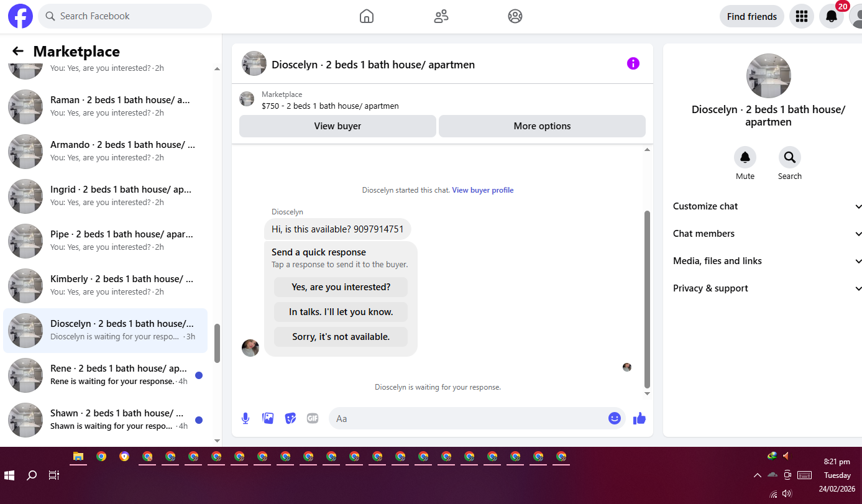Click the volume speaker tray icon

click(787, 493)
